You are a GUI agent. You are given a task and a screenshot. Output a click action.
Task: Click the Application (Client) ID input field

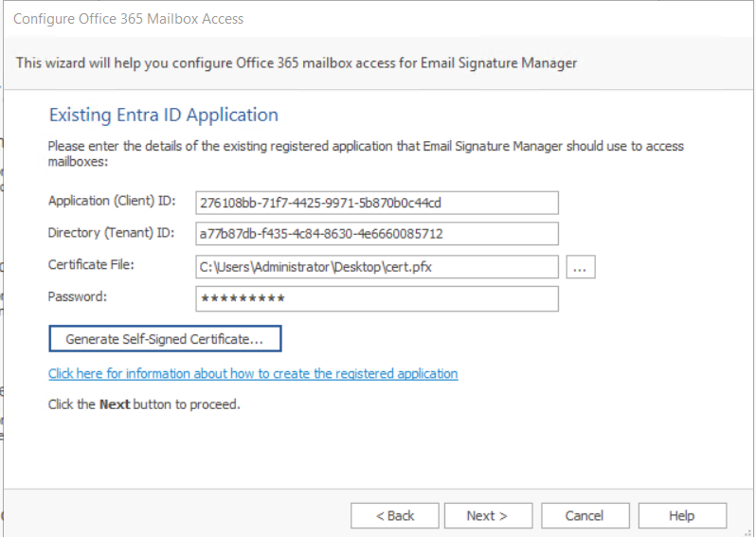pos(377,203)
